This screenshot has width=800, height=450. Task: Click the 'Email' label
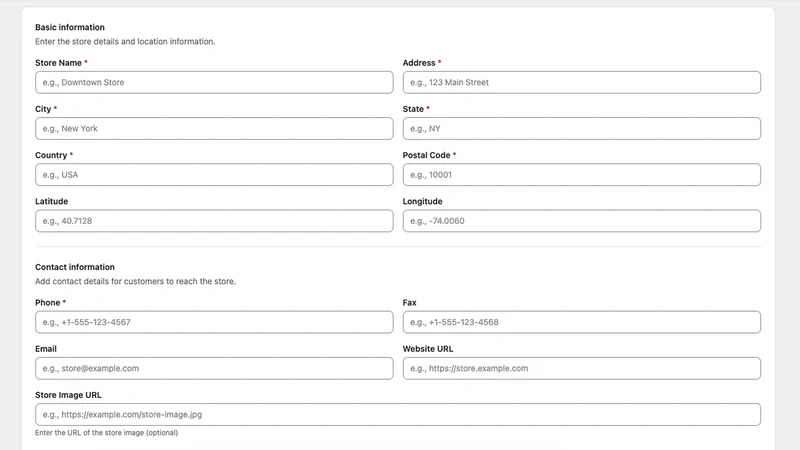pos(46,349)
